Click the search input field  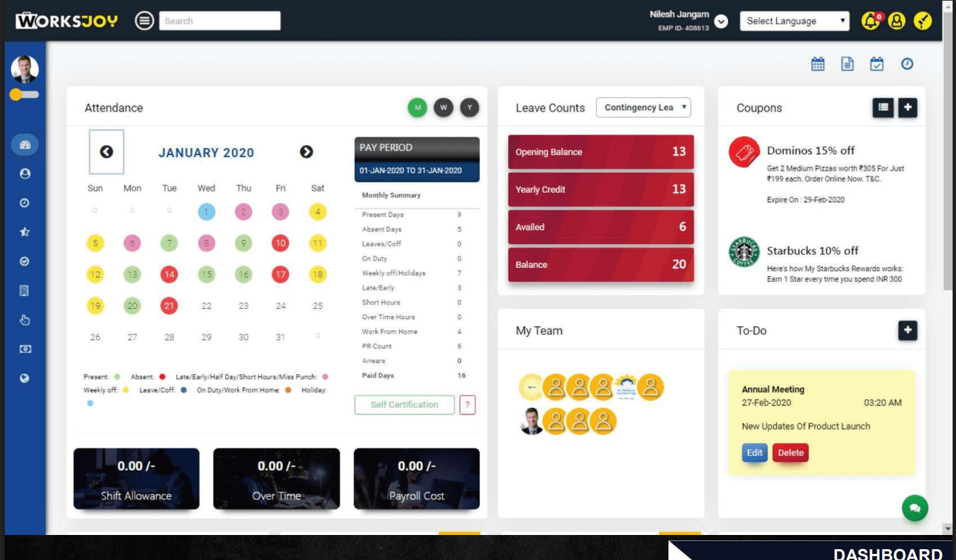coord(220,21)
